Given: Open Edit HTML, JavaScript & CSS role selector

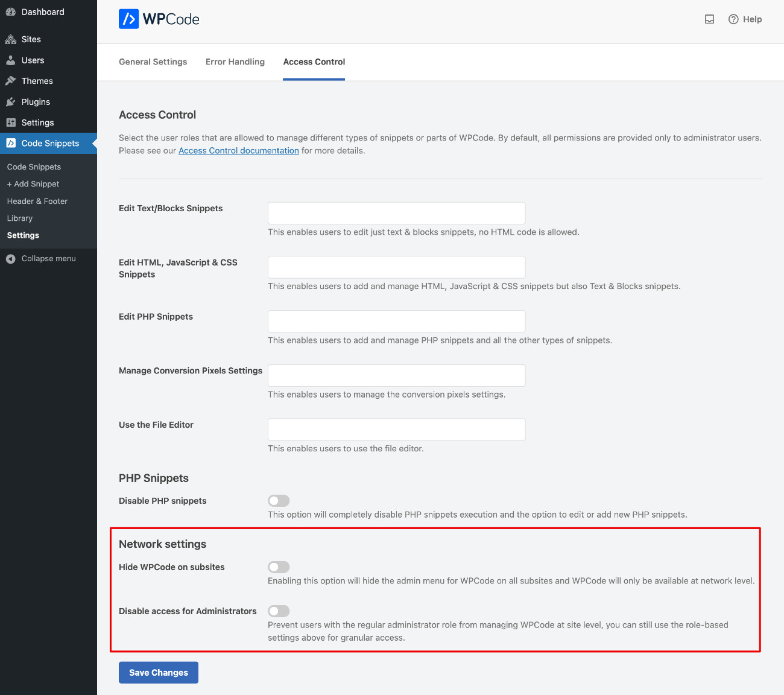Looking at the screenshot, I should click(397, 267).
